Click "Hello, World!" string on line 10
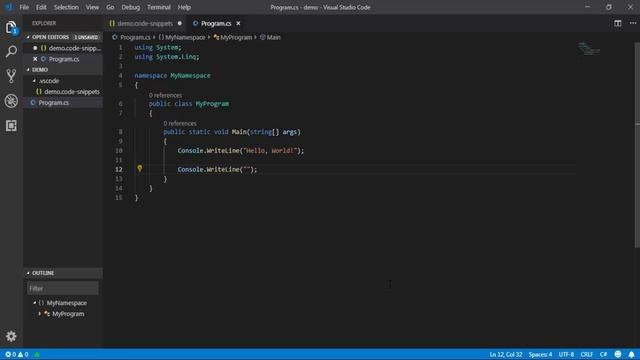Screen dimensions: 640x360 (270, 151)
